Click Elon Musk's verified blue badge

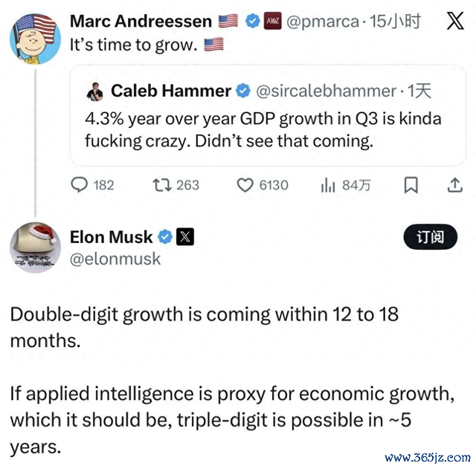[x=165, y=237]
